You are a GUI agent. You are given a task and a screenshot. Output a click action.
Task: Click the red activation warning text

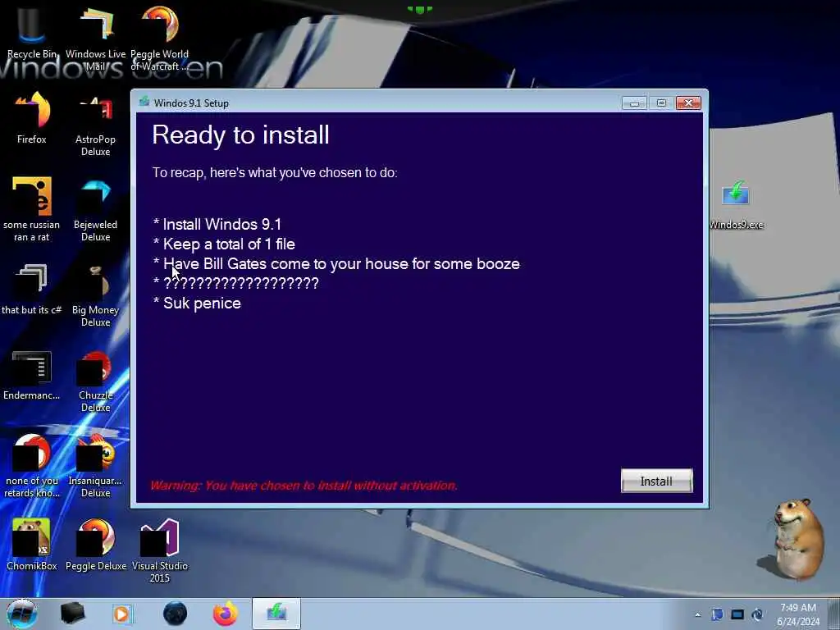tap(304, 486)
